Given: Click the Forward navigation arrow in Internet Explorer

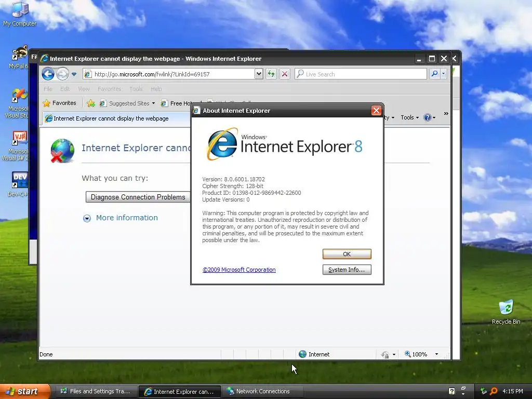Looking at the screenshot, I should (62, 74).
